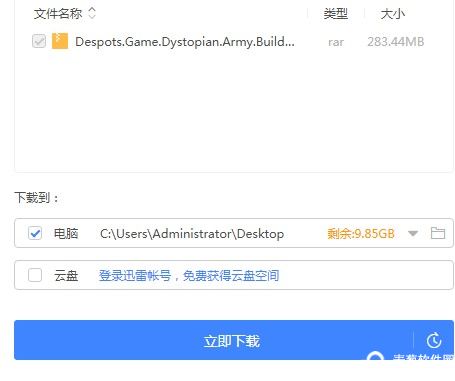This screenshot has height=381, width=455.
Task: Click the 剩余:9.85GB free space text
Action: (361, 233)
